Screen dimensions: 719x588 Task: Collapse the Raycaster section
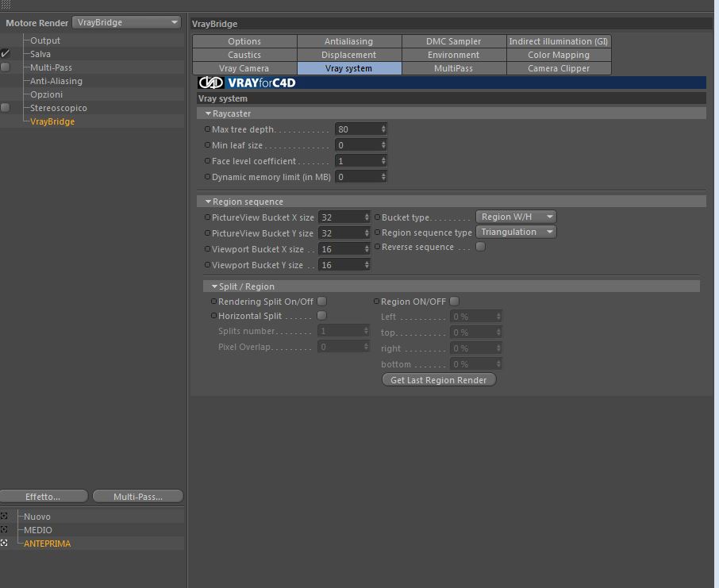[x=208, y=113]
